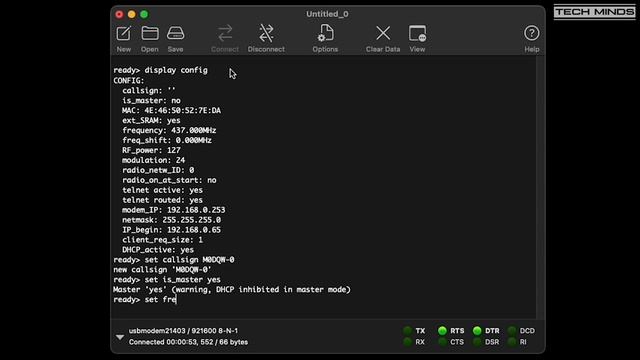Click the DHCP inhibited warning line
Image resolution: width=640 pixels, height=360 pixels.
pos(232,290)
